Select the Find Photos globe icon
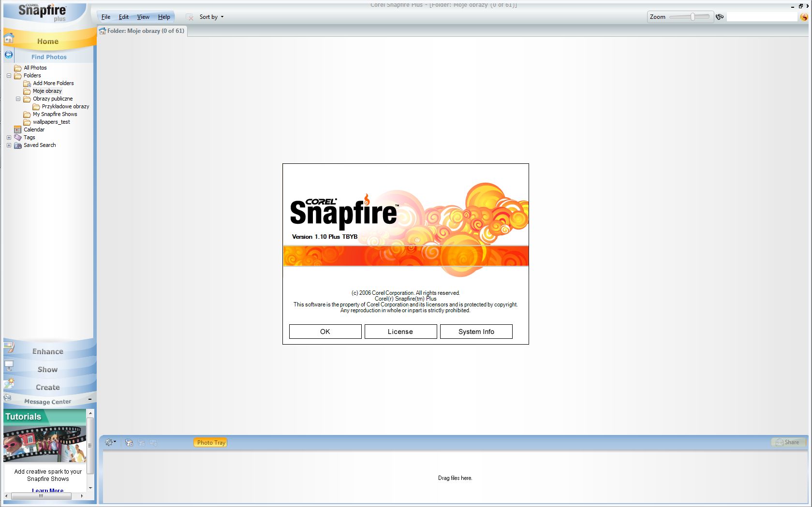Viewport: 812px width, 507px height. (x=8, y=55)
